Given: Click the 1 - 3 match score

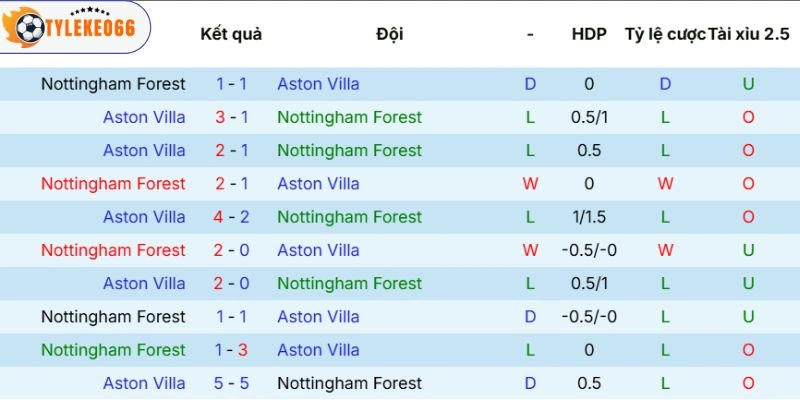Looking at the screenshot, I should click(x=232, y=350).
